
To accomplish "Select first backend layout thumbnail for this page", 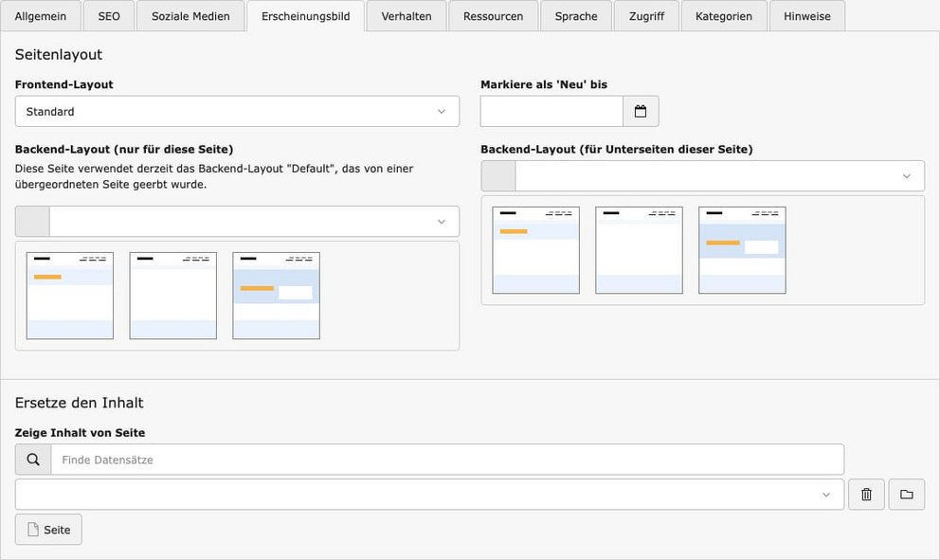I will 70,296.
